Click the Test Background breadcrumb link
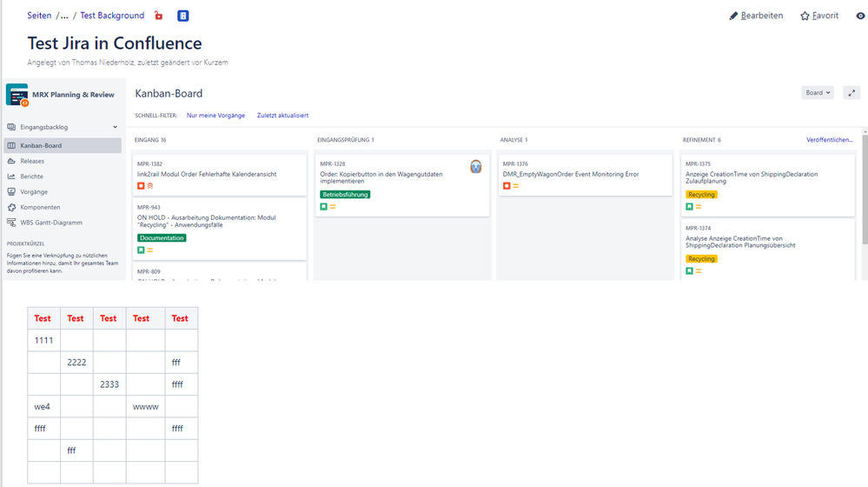Screen dimensions: 868x487 click(112, 16)
